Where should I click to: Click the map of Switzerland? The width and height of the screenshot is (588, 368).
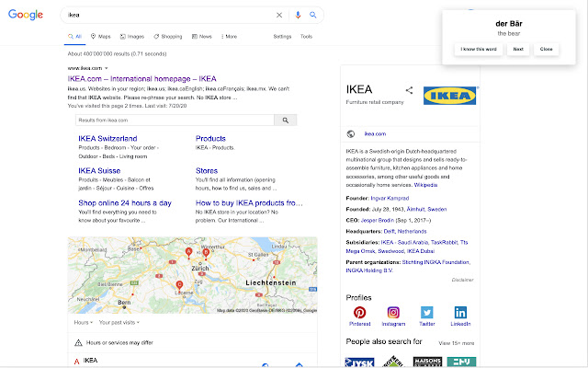[x=192, y=275]
